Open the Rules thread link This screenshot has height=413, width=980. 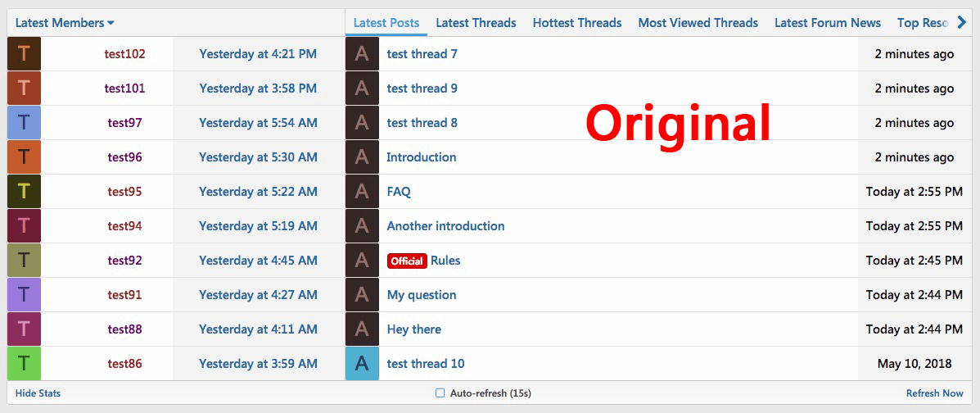point(445,261)
